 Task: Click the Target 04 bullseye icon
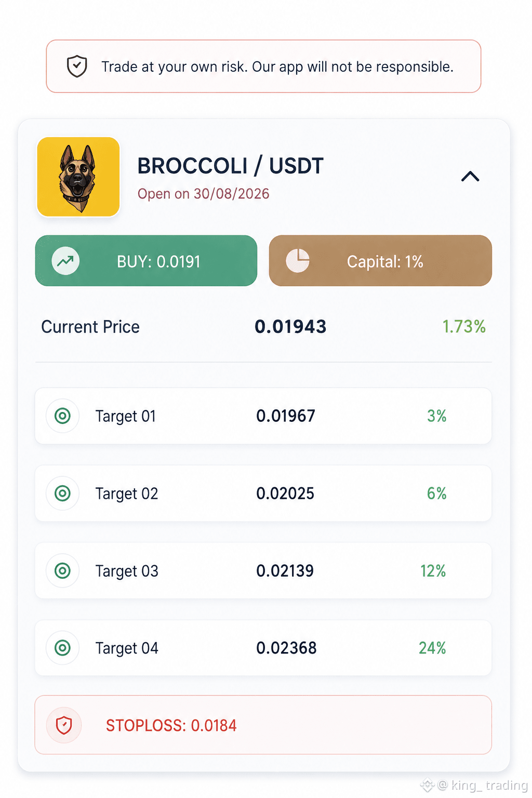click(x=62, y=648)
